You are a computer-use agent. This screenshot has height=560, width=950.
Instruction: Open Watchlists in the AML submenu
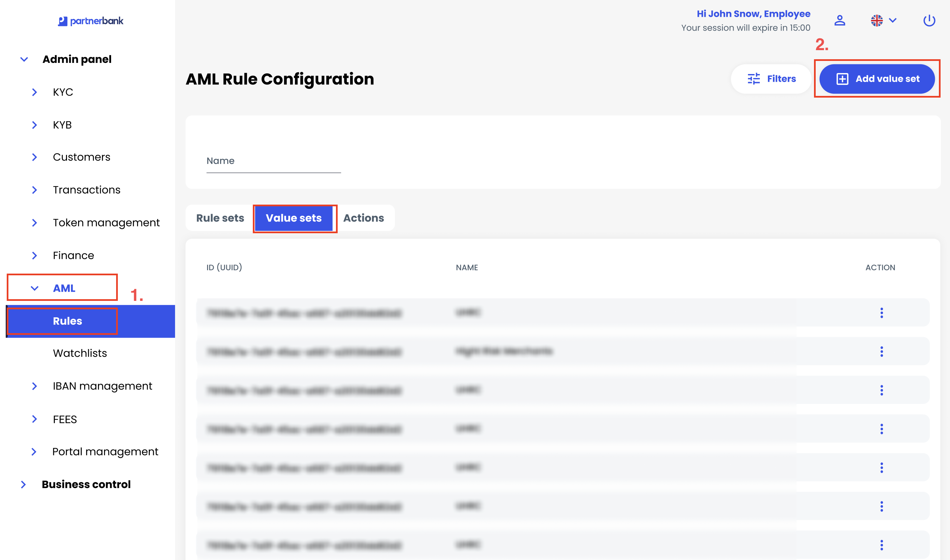coord(80,353)
